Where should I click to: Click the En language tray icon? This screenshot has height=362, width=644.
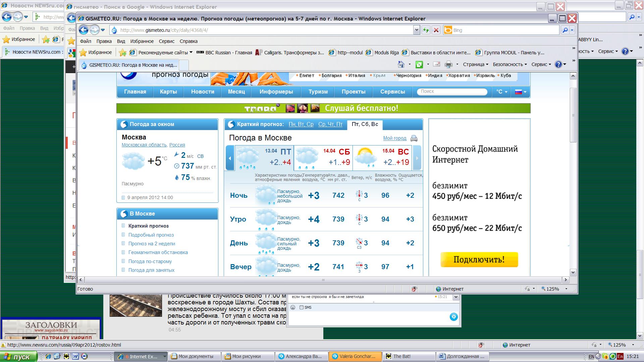coord(620,356)
